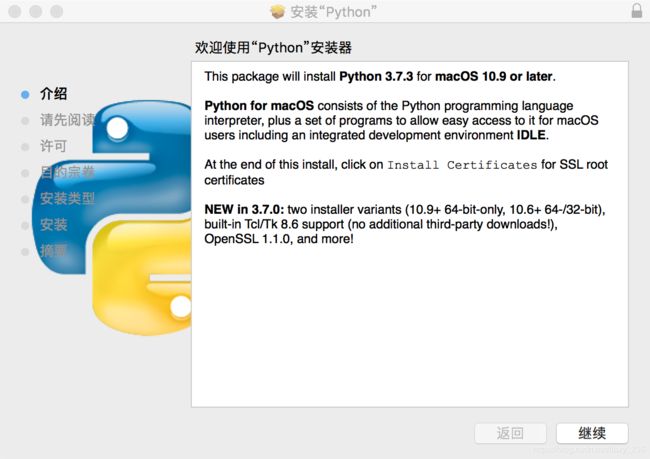This screenshot has width=650, height=459.
Task: Click the "Install Certificates" monospace text
Action: click(x=462, y=165)
